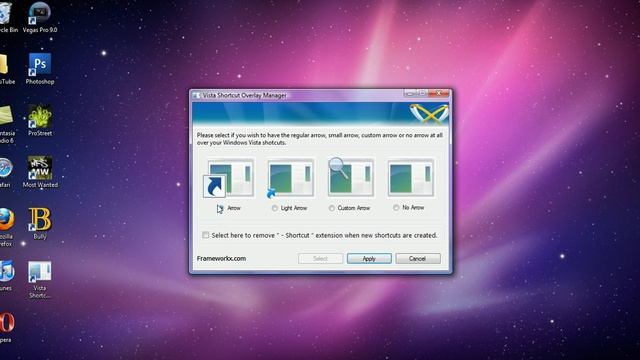The height and width of the screenshot is (360, 640).
Task: Select the Arrow radio option
Action: point(220,208)
